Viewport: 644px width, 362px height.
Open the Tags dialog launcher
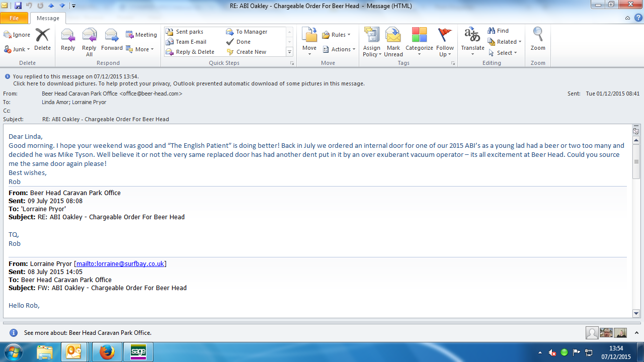[x=453, y=63]
